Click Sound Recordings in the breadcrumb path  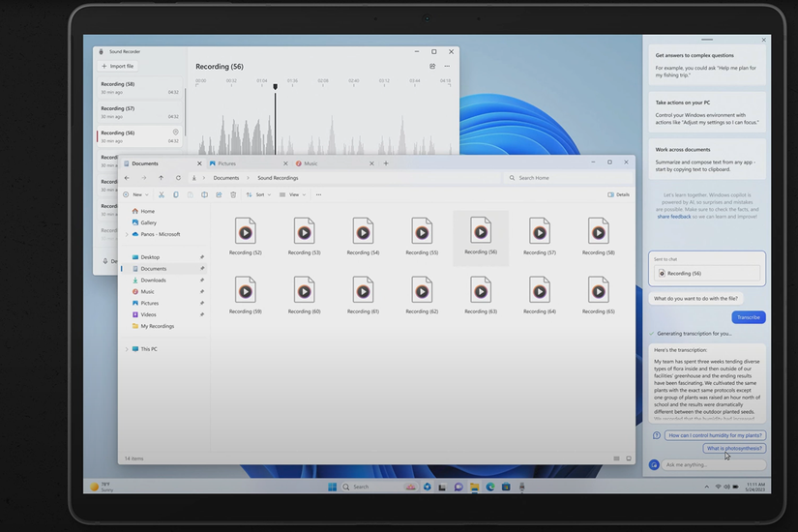[x=278, y=178]
